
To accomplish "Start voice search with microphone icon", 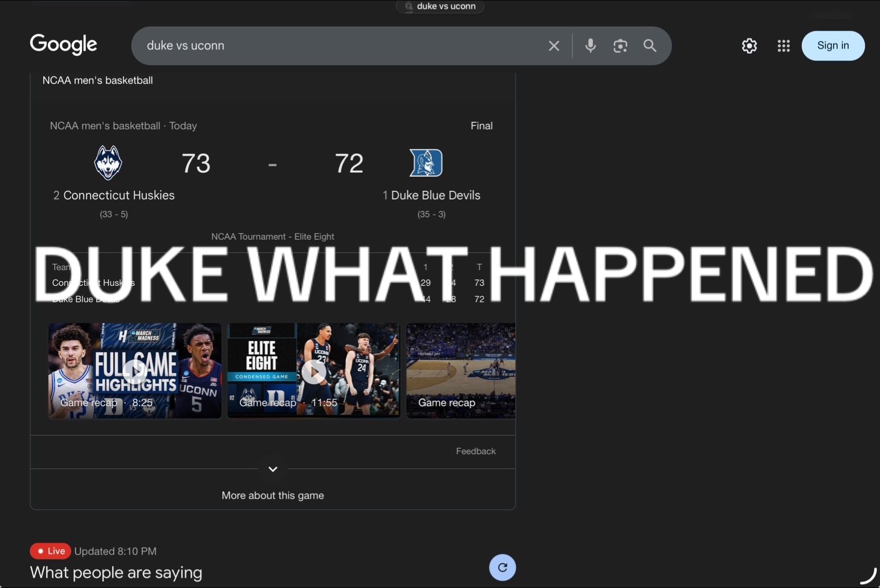I will point(590,46).
